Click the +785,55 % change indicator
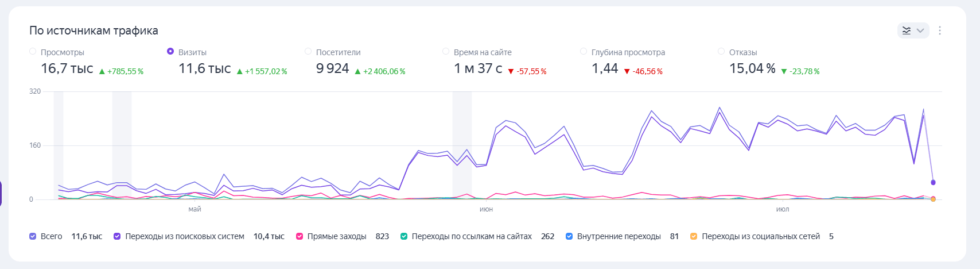980x269 pixels. [x=121, y=71]
